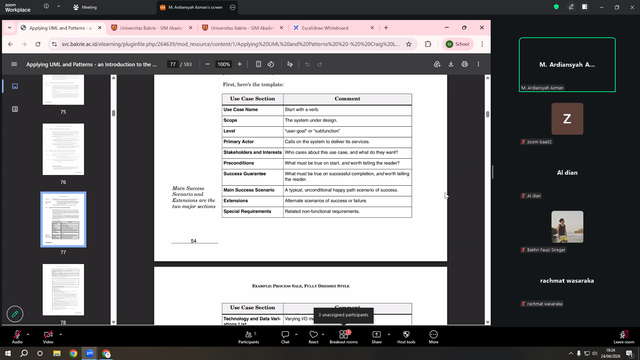The height and width of the screenshot is (360, 640).
Task: Edit PDF page number field
Action: pos(173,64)
